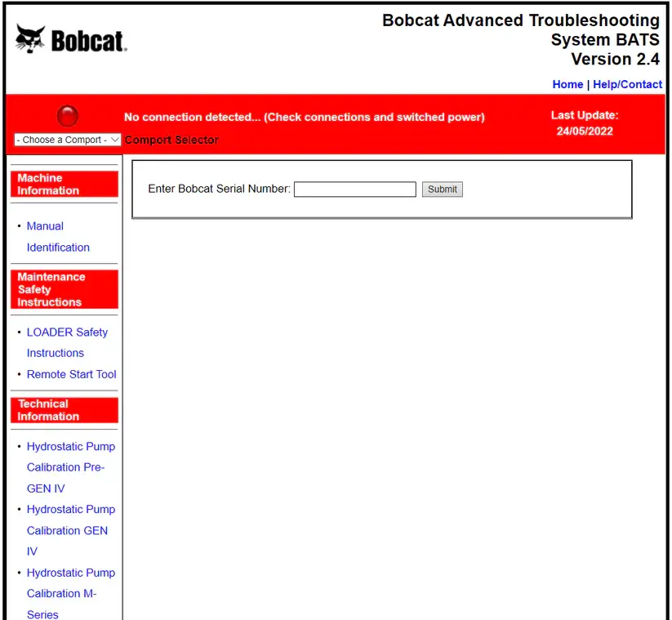The image size is (672, 620).
Task: Click the red connection status indicator
Action: tap(68, 115)
